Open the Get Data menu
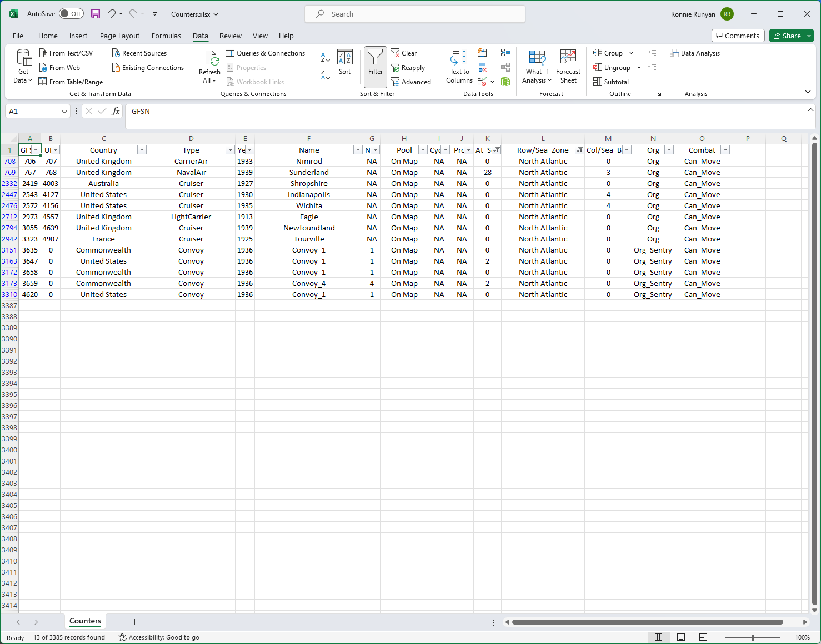 tap(23, 67)
